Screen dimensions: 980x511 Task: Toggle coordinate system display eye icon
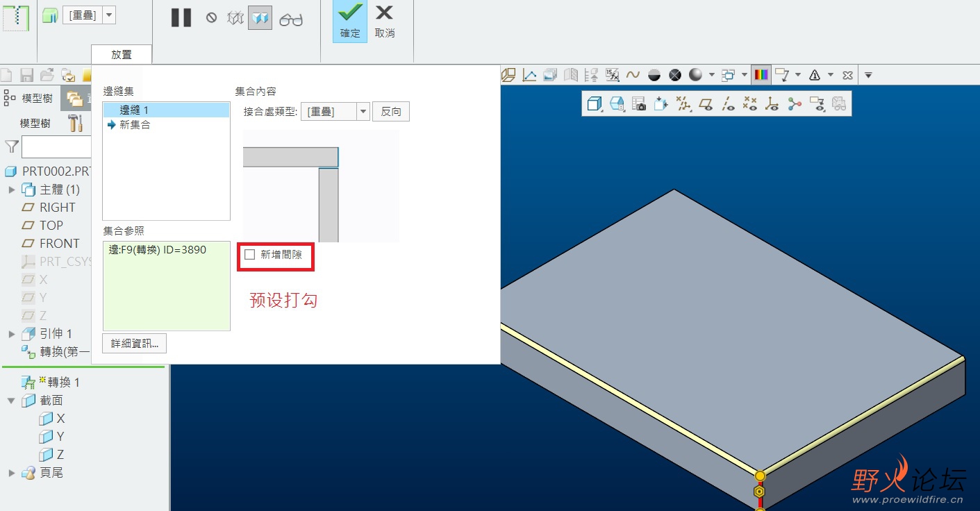(x=772, y=104)
